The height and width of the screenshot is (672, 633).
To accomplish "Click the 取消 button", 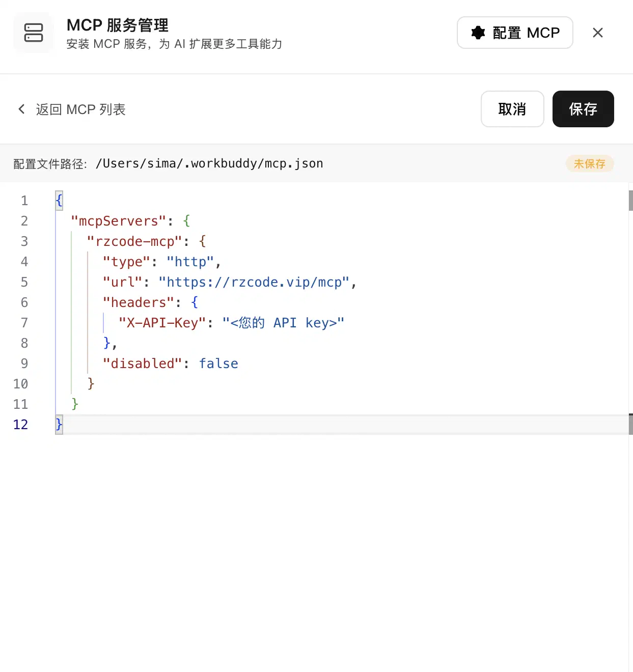I will [512, 109].
